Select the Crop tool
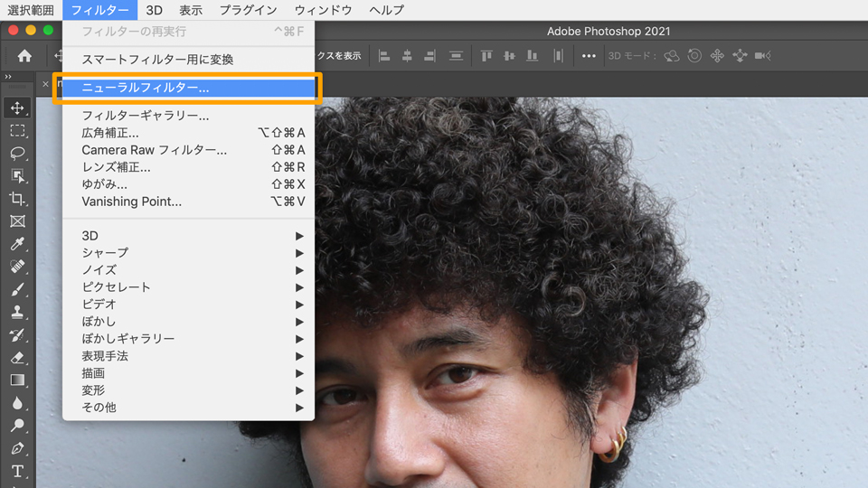 point(17,199)
